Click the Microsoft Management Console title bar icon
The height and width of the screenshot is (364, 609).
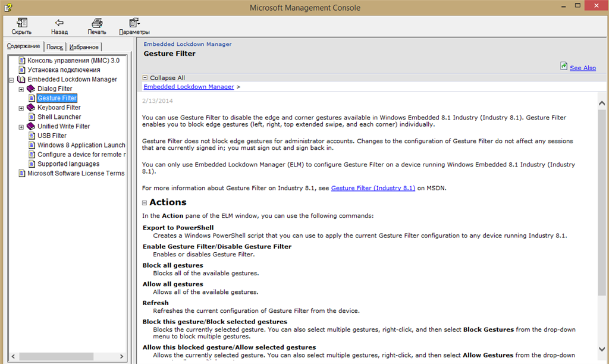tap(8, 7)
